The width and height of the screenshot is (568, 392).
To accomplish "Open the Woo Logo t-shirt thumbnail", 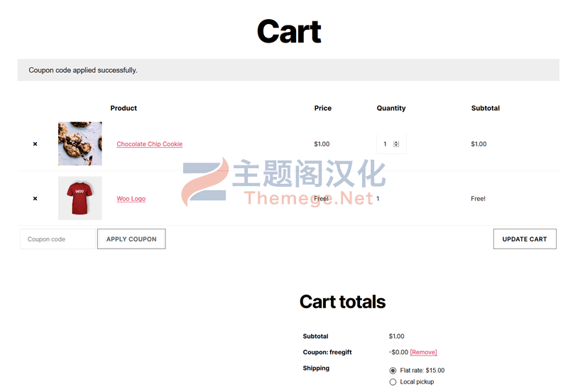I will [x=80, y=198].
